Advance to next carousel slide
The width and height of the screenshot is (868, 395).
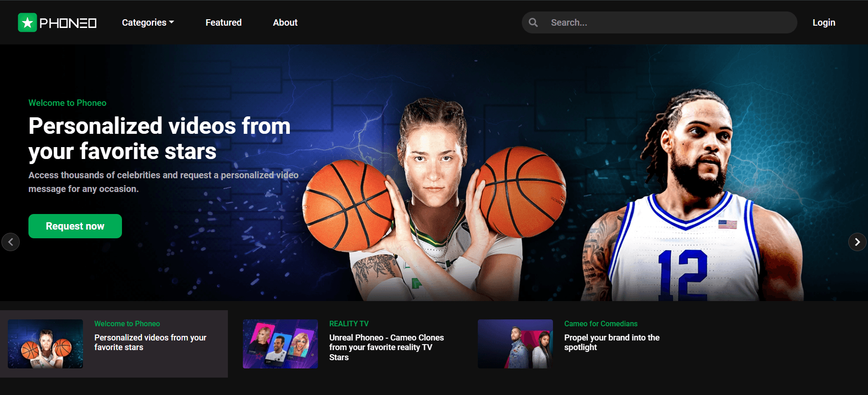coord(857,242)
